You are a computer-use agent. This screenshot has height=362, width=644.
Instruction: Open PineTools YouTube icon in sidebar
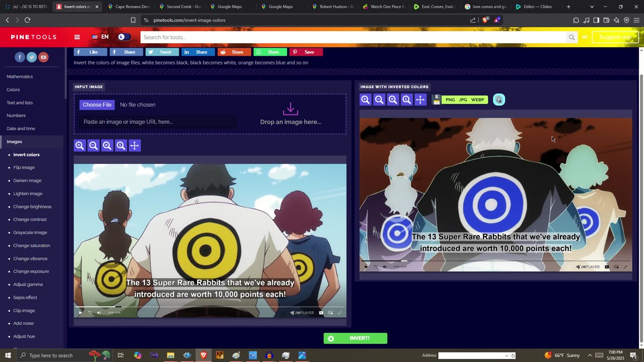(43, 57)
